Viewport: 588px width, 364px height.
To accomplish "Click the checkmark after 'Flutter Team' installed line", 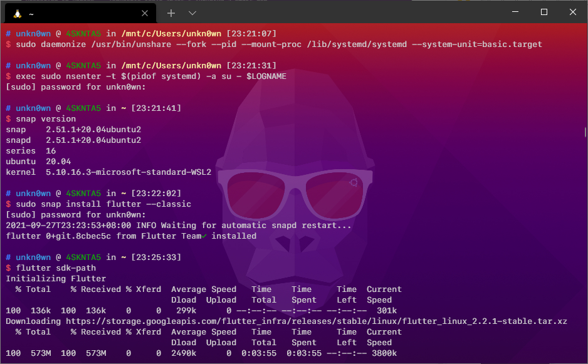I will 203,236.
